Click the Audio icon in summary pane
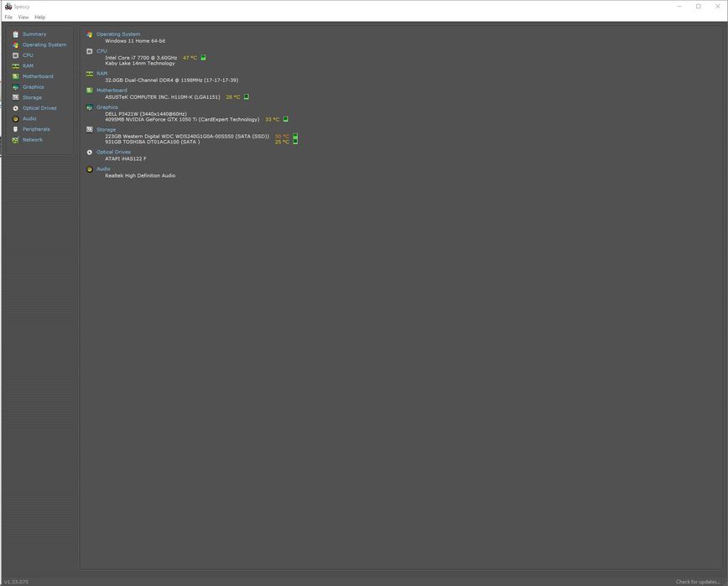The width and height of the screenshot is (728, 586). pyautogui.click(x=89, y=169)
